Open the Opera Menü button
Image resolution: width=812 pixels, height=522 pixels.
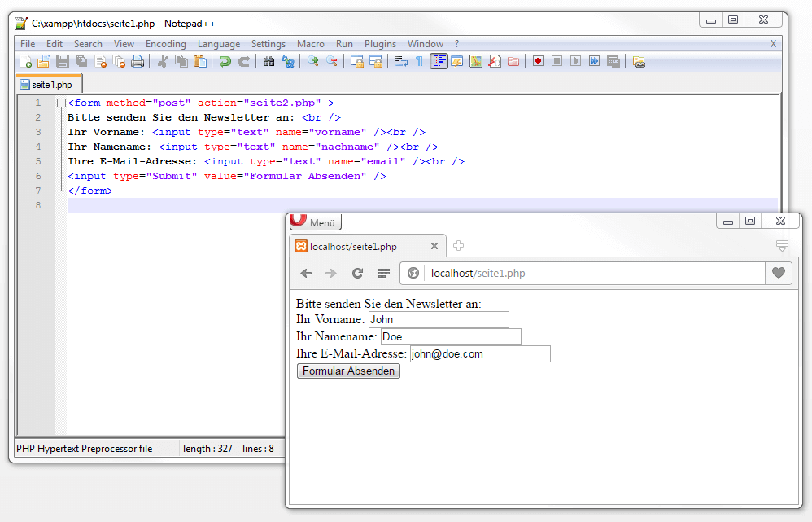(316, 222)
